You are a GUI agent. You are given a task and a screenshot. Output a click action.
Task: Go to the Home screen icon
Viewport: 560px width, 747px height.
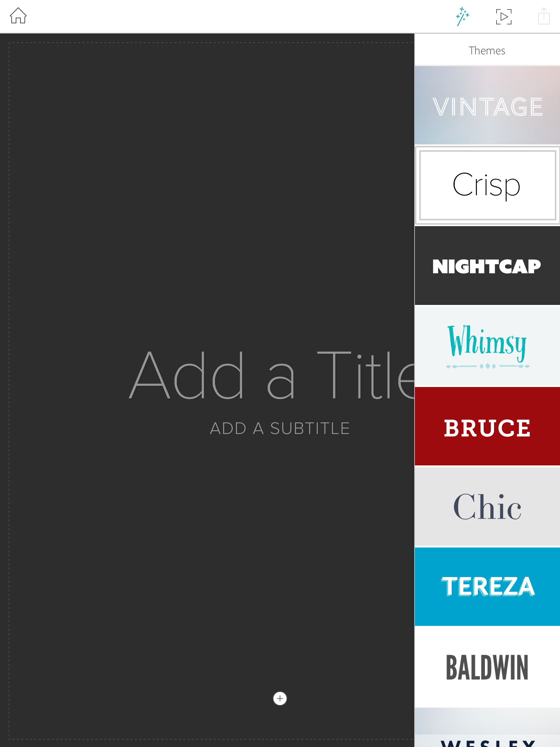click(18, 16)
